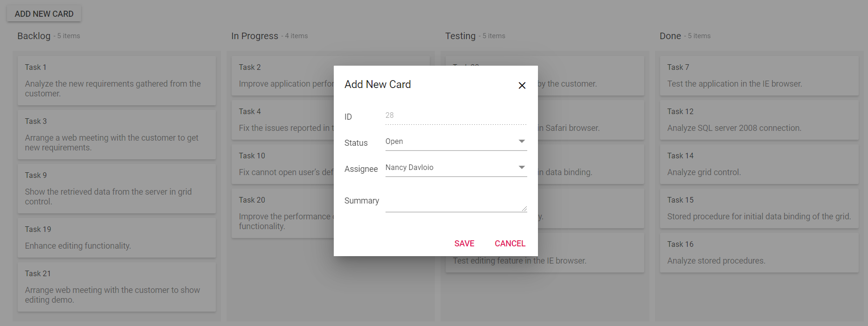Viewport: 868px width, 326px height.
Task: Select the Task 21 web meeting card
Action: coord(117,286)
